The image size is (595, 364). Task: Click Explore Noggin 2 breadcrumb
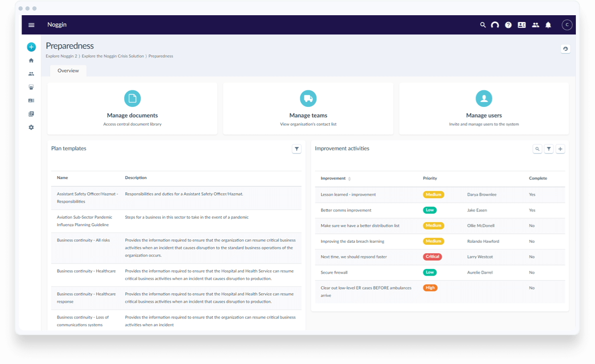click(x=61, y=56)
